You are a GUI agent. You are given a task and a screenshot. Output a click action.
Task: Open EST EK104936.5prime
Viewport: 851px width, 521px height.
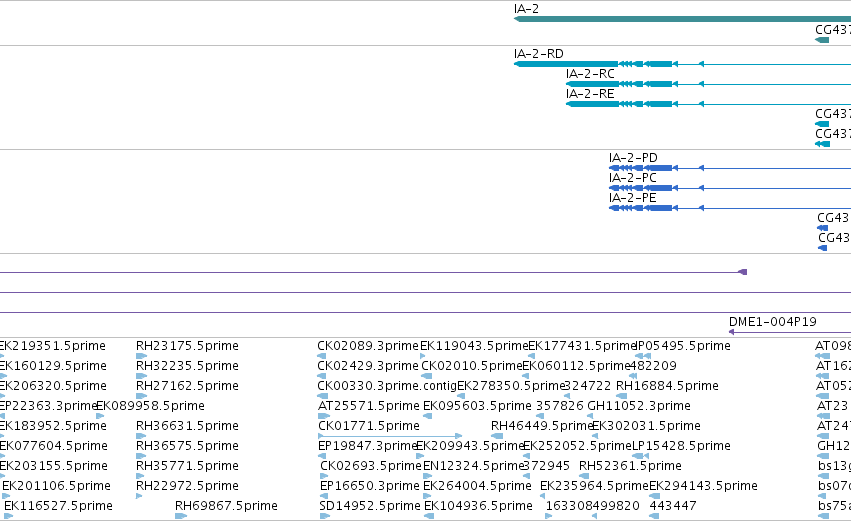(478, 506)
